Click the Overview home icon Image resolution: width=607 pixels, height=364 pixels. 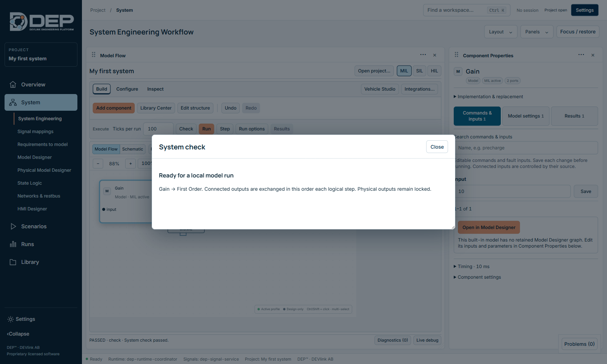pyautogui.click(x=13, y=85)
